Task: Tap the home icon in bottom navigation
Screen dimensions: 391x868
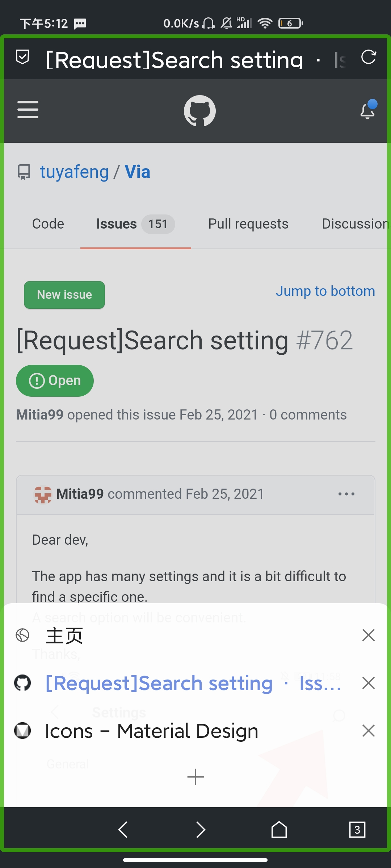Action: pyautogui.click(x=279, y=830)
